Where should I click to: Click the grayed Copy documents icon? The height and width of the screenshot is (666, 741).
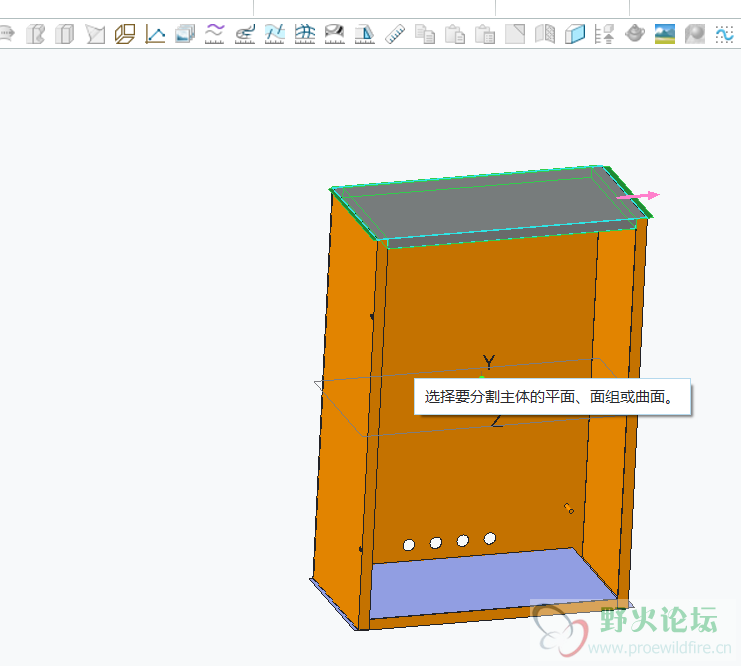click(x=425, y=34)
